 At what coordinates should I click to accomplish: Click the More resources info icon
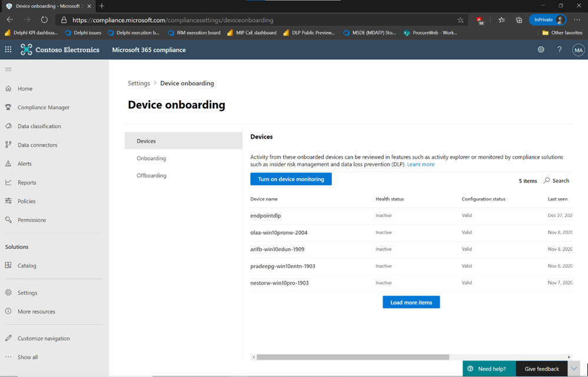8,311
